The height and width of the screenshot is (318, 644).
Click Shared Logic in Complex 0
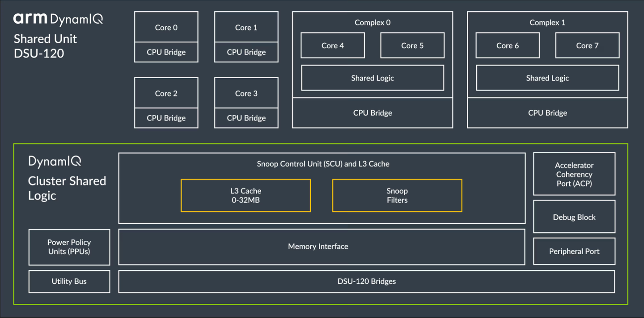(373, 78)
